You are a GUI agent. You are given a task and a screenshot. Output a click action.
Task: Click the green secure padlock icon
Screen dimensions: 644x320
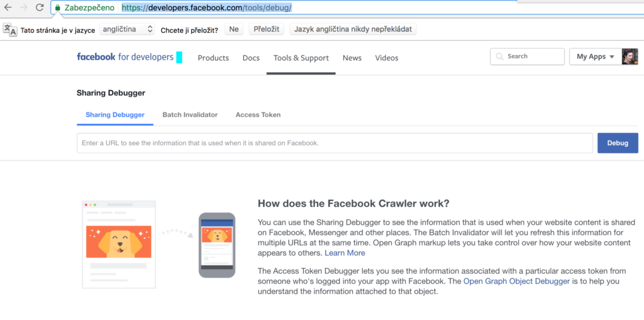click(58, 8)
